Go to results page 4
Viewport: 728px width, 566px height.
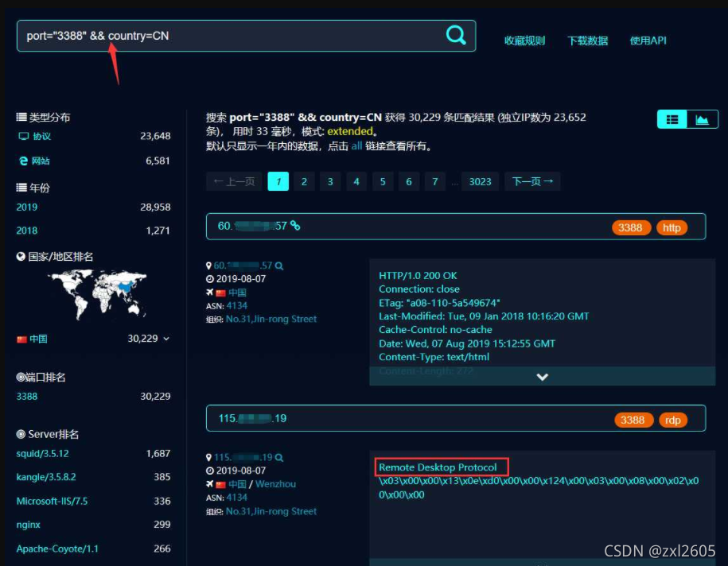[x=356, y=181]
